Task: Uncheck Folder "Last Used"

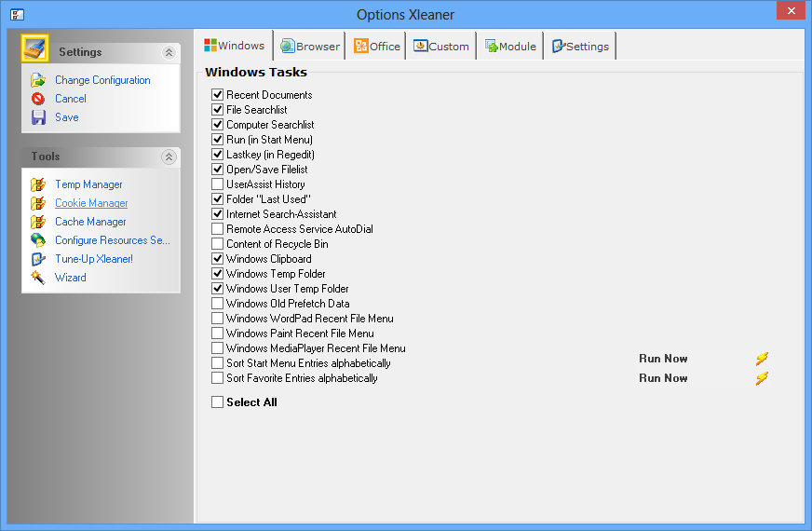Action: (x=218, y=199)
